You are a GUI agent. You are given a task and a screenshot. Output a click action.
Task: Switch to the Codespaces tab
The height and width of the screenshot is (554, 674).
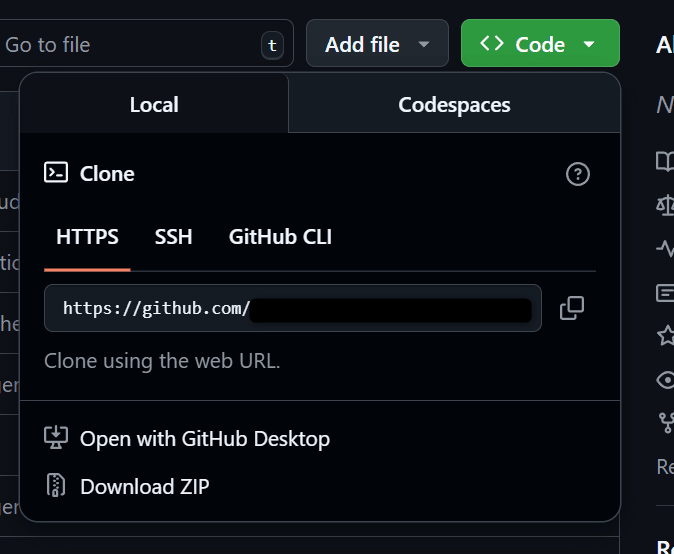click(454, 105)
